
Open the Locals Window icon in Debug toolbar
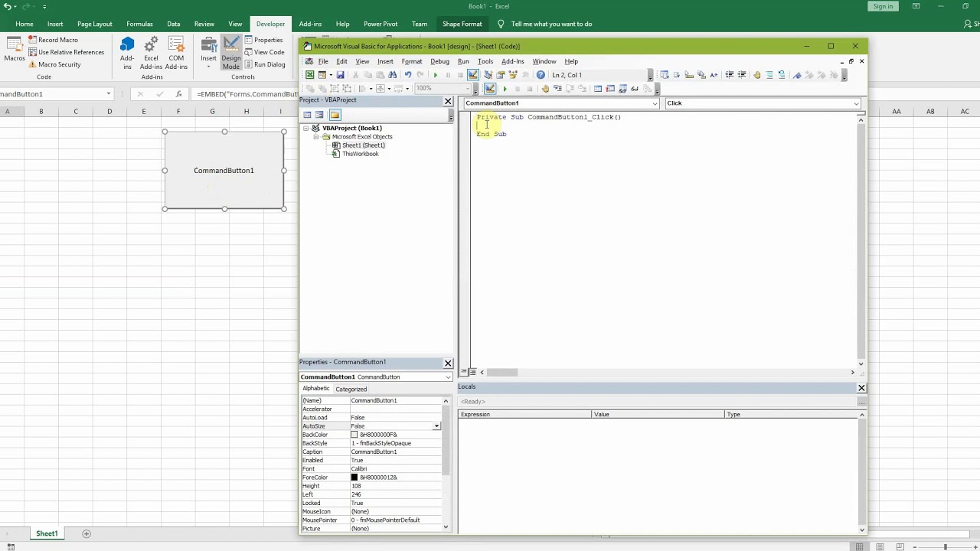click(598, 88)
